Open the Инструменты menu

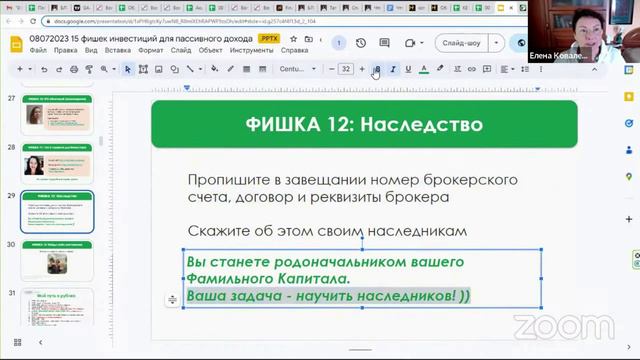pyautogui.click(x=251, y=50)
